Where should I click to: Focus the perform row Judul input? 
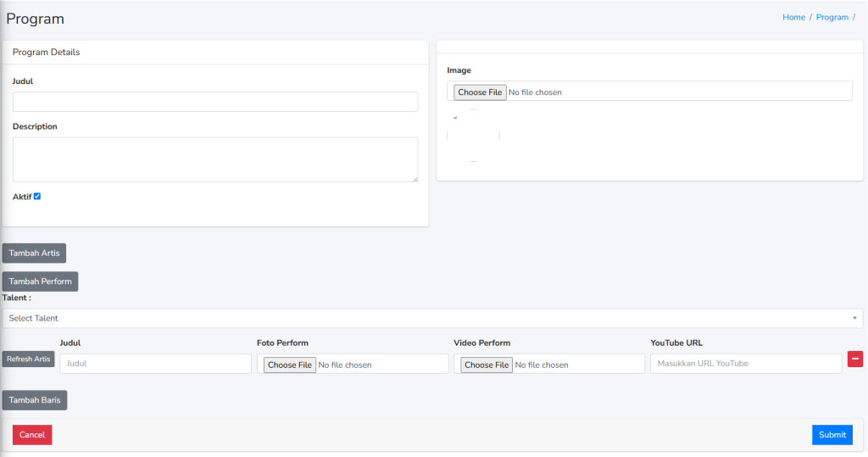click(156, 364)
